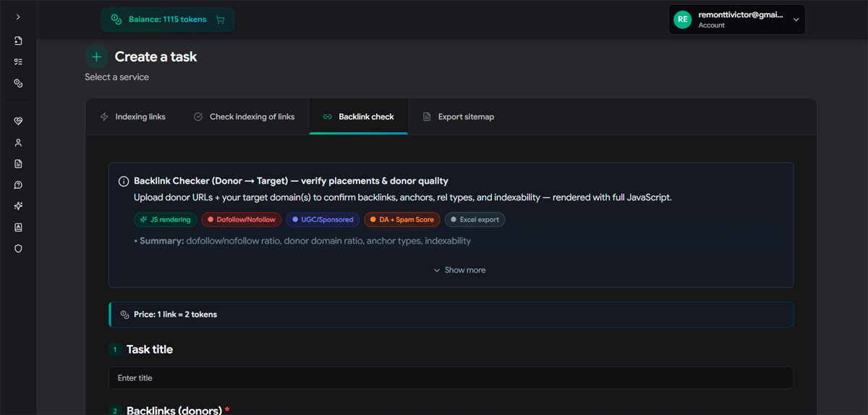Switch to the Indexing links tab
This screenshot has width=868, height=415.
coord(132,116)
